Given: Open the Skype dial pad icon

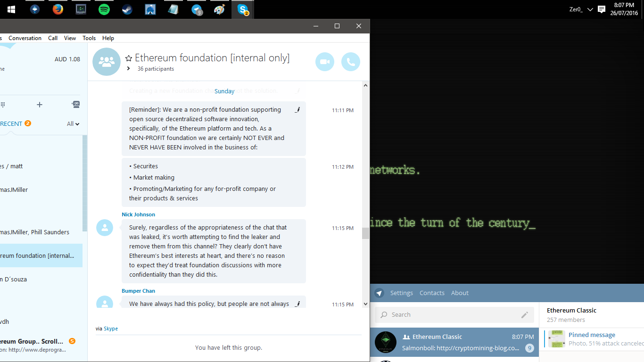Looking at the screenshot, I should coord(2,105).
